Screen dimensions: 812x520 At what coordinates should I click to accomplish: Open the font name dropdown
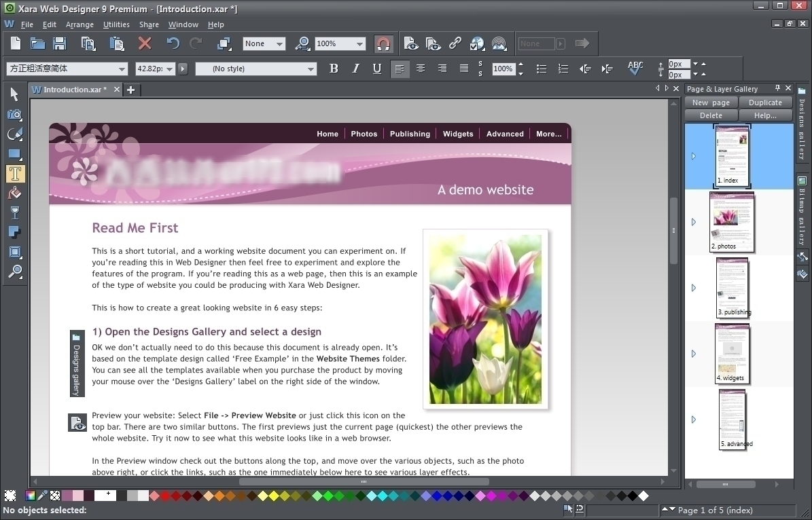(x=122, y=69)
